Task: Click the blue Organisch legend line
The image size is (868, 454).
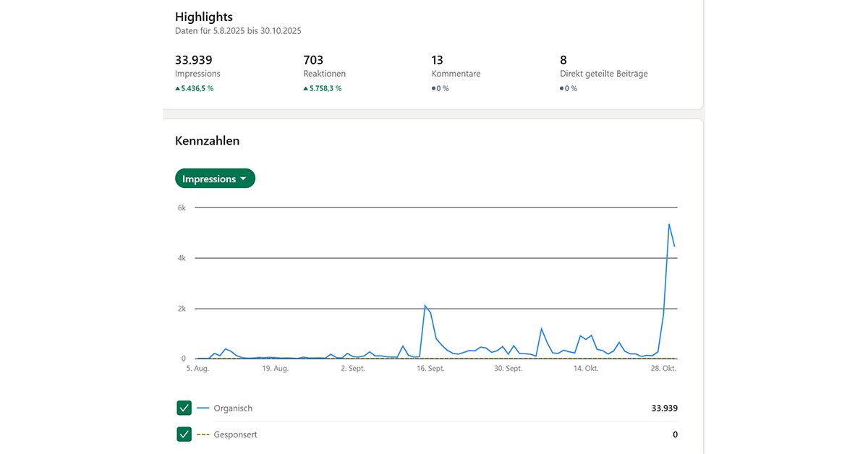Action: point(203,408)
